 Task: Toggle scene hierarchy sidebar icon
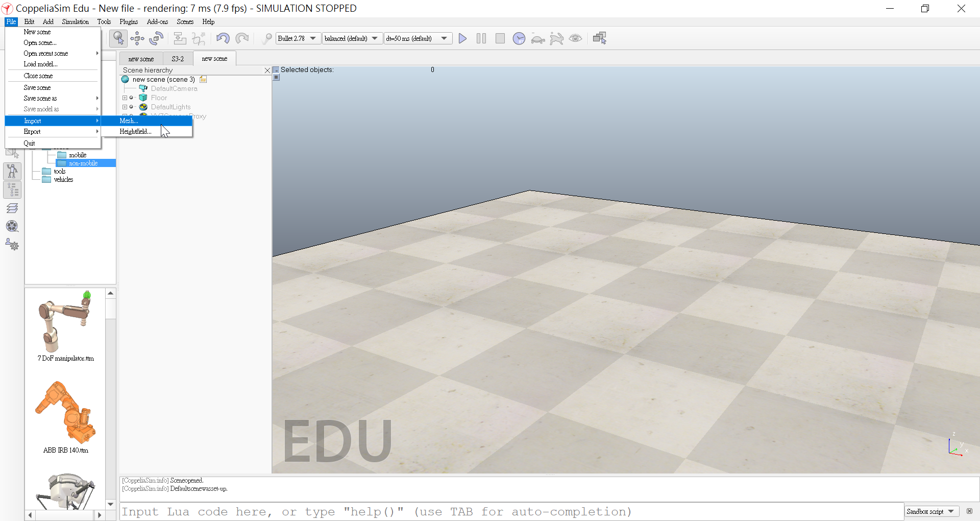(12, 190)
